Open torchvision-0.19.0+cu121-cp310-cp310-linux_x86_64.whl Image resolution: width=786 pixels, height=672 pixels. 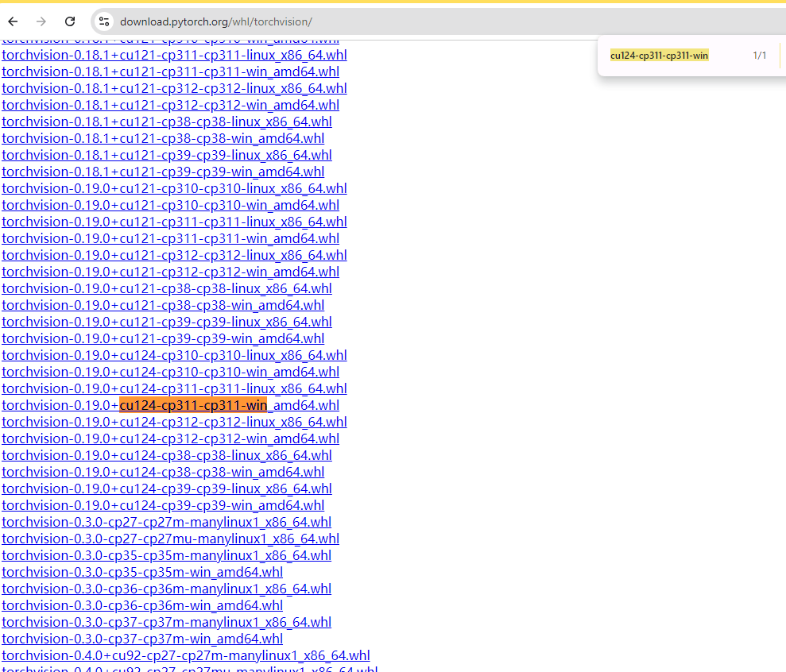point(174,188)
